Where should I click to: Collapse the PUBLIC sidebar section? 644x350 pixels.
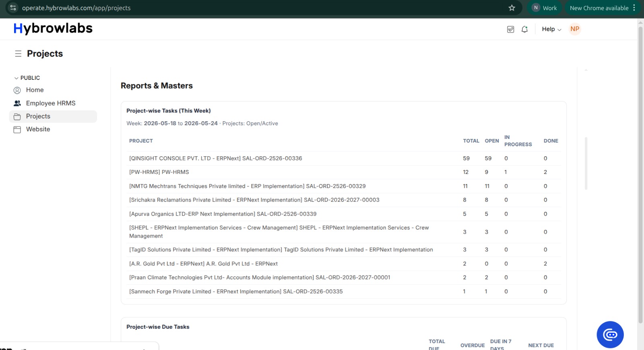click(27, 78)
